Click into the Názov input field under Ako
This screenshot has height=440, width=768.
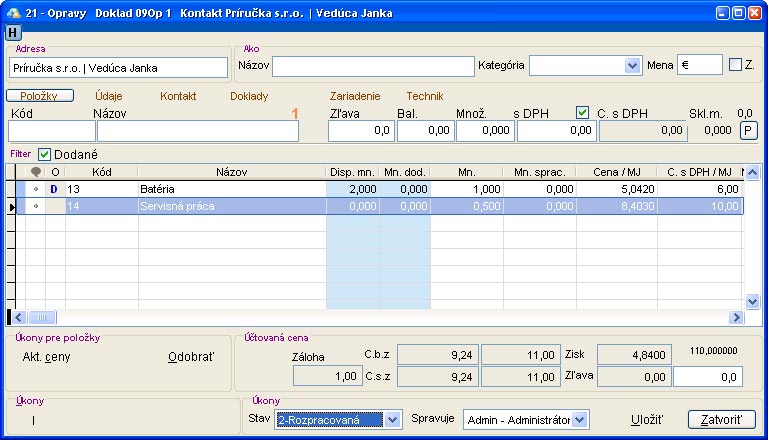pos(373,66)
